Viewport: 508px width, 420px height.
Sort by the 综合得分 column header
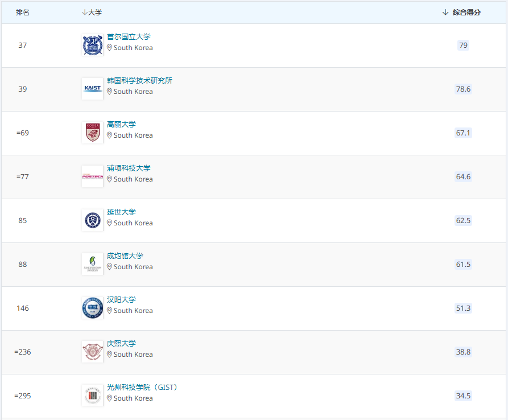(x=461, y=13)
